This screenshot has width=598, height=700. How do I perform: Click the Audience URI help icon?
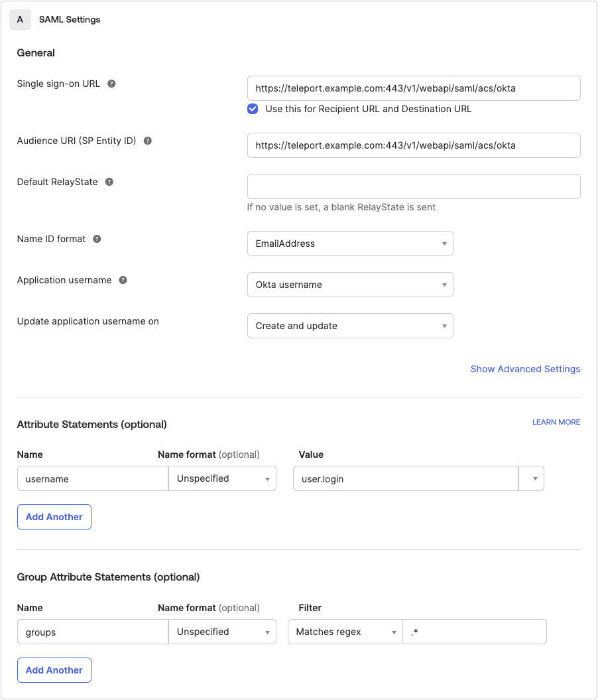coord(147,141)
